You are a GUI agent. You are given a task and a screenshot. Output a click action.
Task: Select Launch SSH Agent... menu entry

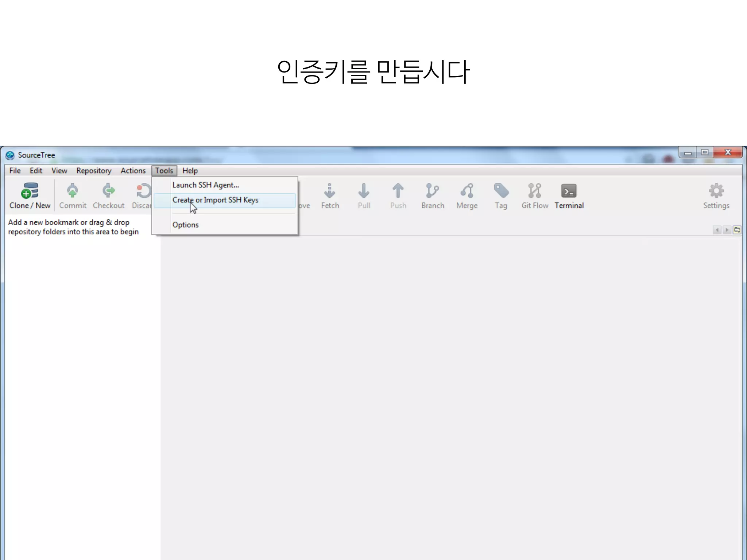225,185
